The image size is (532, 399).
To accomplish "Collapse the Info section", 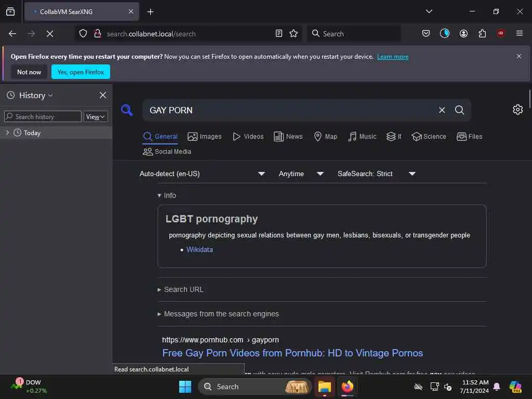I will [167, 195].
